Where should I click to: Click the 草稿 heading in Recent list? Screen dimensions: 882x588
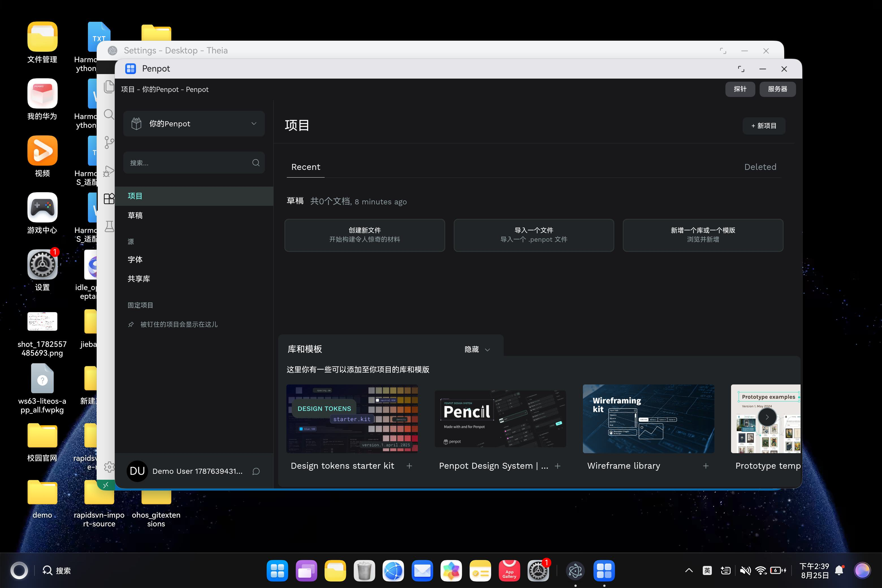click(295, 201)
